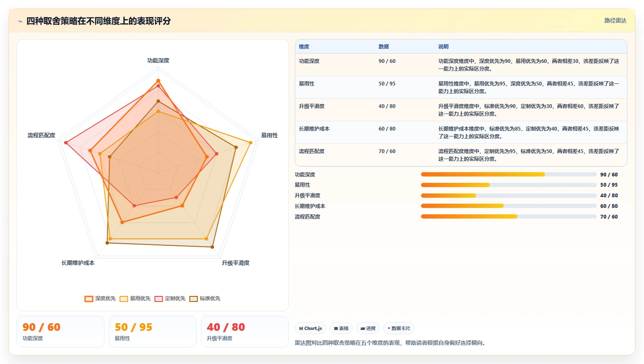Click the 数据卡片 tag chip
644x364 pixels.
pyautogui.click(x=399, y=328)
